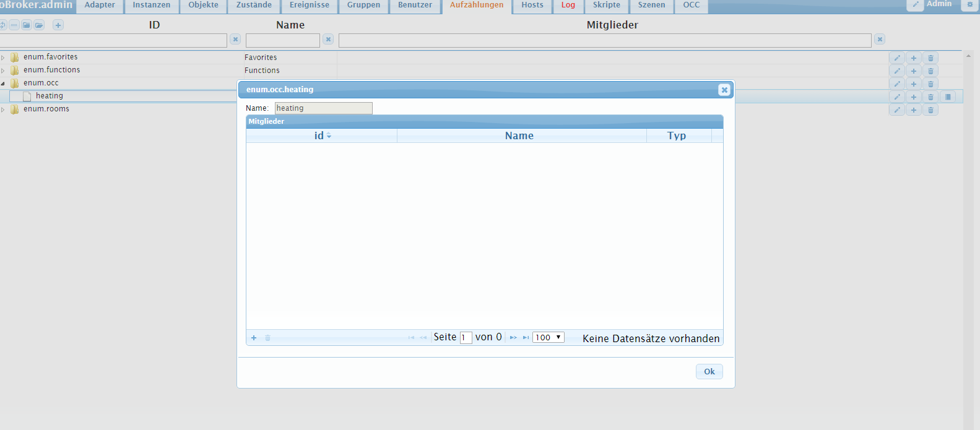Screen dimensions: 980x430
Task: Add child to enum.occ row
Action: (914, 84)
